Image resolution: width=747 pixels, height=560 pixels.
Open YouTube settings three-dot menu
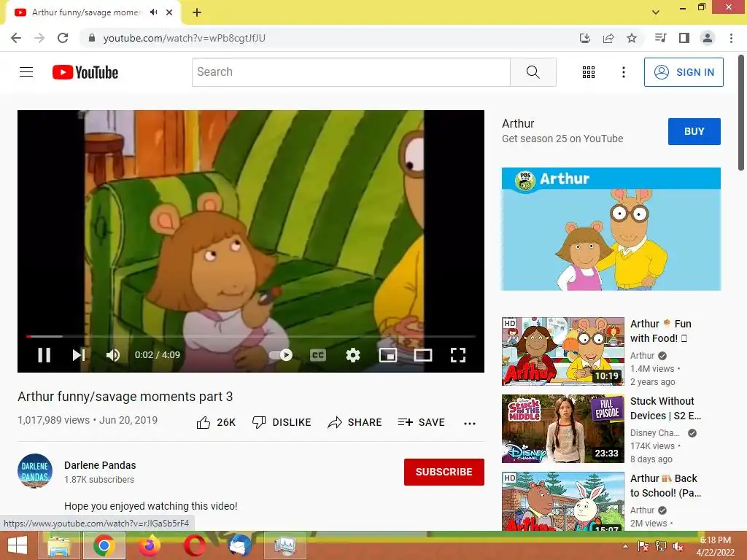coord(623,72)
